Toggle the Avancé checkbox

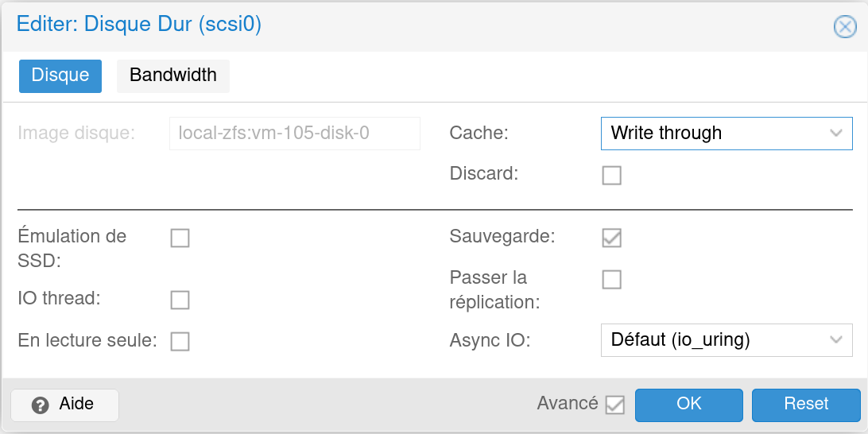pyautogui.click(x=615, y=405)
